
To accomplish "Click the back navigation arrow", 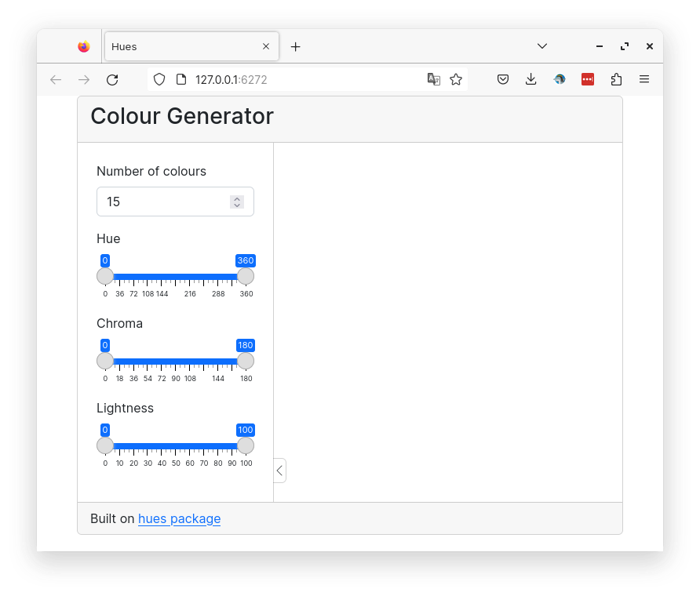I will pyautogui.click(x=56, y=80).
